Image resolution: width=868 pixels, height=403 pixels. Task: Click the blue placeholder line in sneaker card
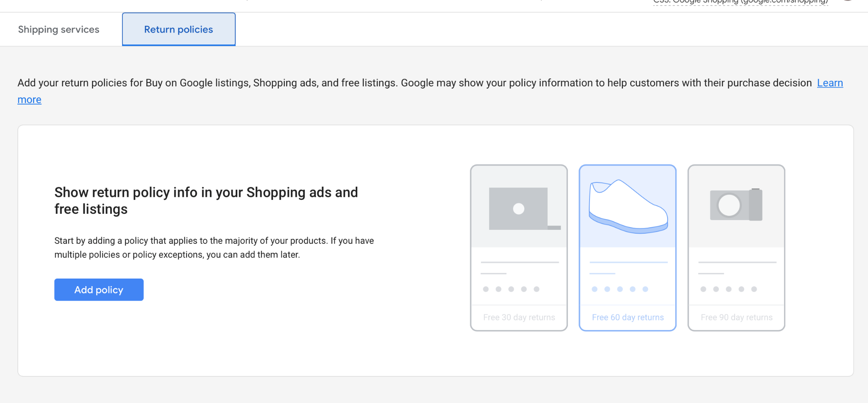point(628,262)
